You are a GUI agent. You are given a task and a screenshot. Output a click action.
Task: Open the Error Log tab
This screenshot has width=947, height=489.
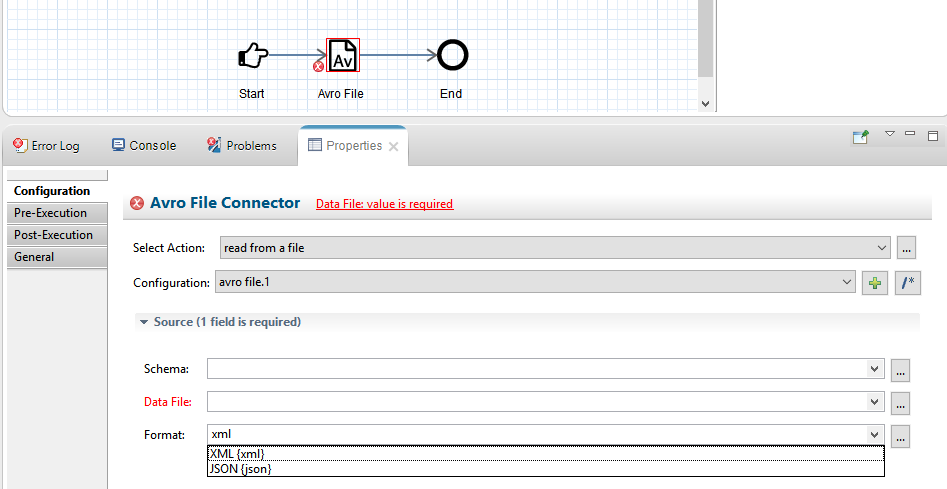pyautogui.click(x=47, y=145)
